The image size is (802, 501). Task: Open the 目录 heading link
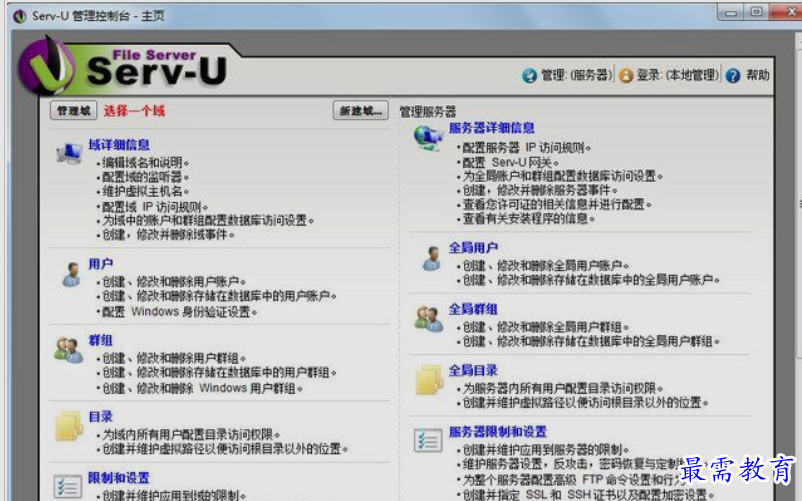(100, 417)
